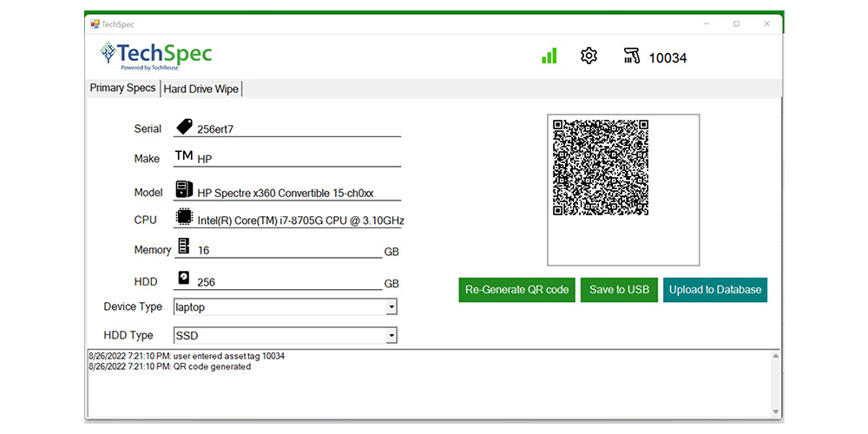
Task: Click the generated QR code image
Action: coord(601,168)
